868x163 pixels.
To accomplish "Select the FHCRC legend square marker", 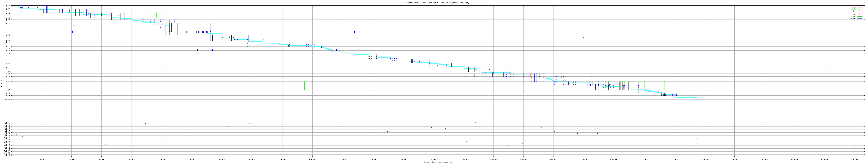I will click(860, 19).
